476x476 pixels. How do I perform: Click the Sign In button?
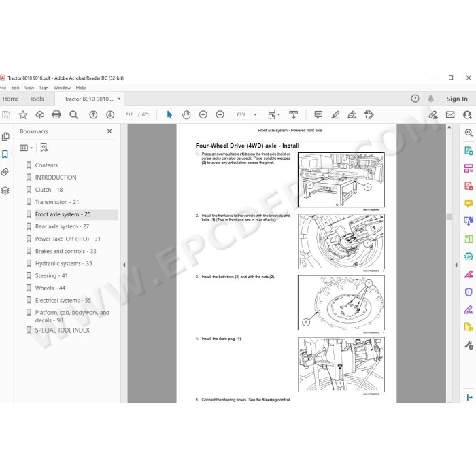(x=456, y=99)
